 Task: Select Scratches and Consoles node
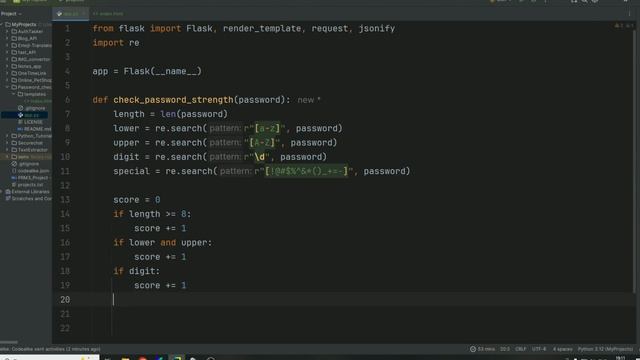click(x=29, y=198)
